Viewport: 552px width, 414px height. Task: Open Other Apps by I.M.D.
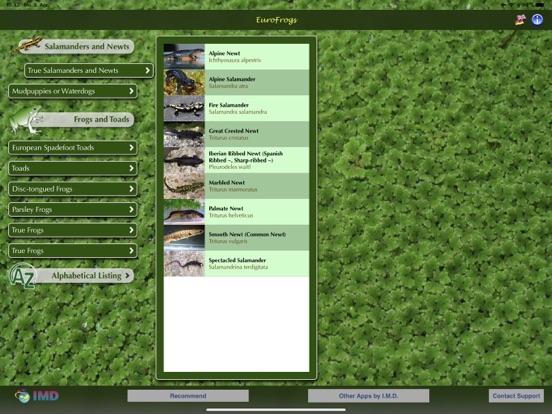click(368, 396)
